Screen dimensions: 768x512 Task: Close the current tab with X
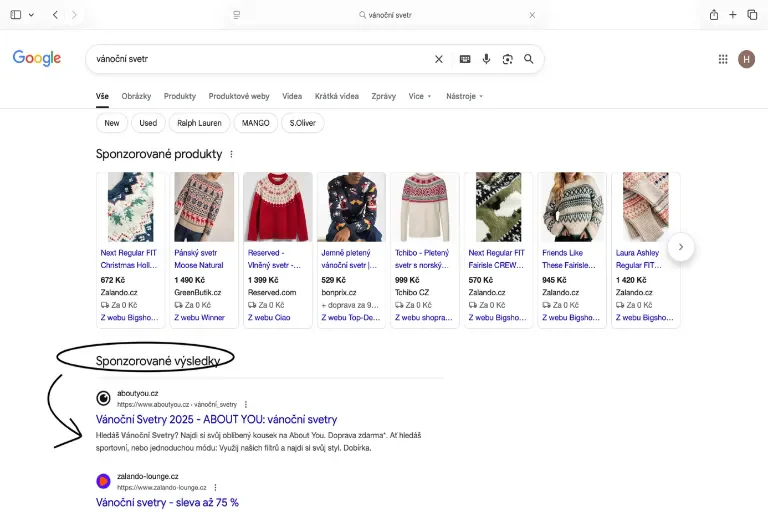click(532, 15)
